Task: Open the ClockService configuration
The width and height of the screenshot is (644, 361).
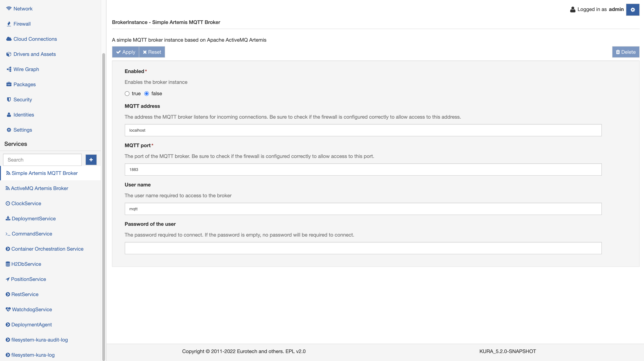Action: click(26, 203)
